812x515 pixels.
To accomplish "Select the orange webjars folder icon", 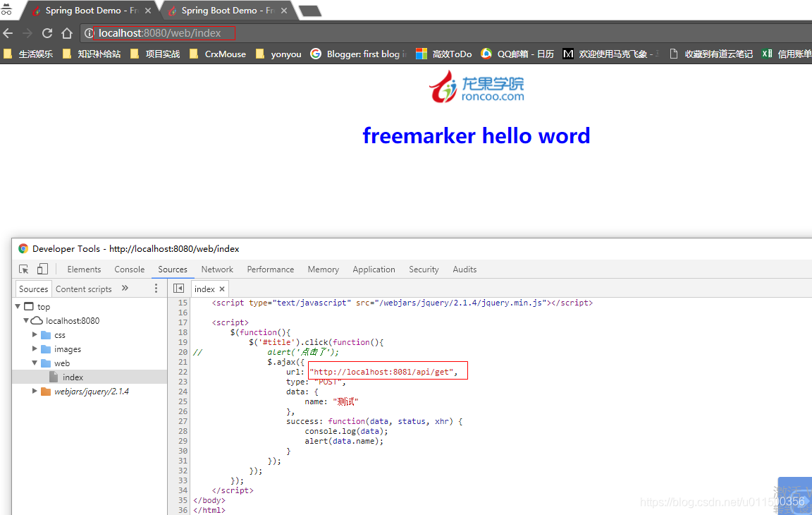I will pyautogui.click(x=46, y=391).
